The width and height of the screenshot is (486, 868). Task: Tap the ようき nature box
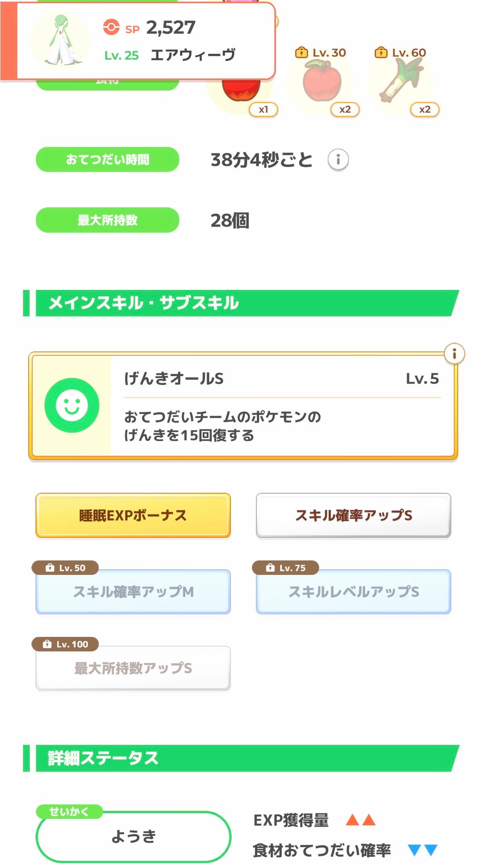pos(133,837)
